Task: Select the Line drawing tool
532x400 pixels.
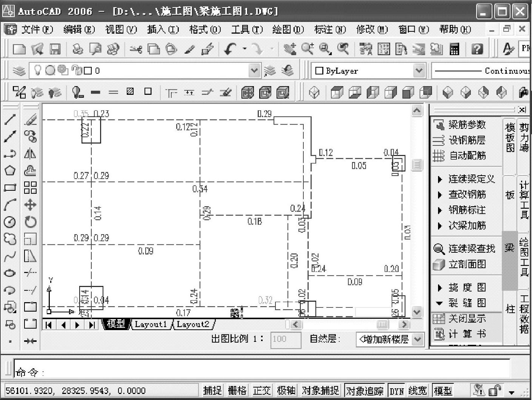Action: [10, 119]
